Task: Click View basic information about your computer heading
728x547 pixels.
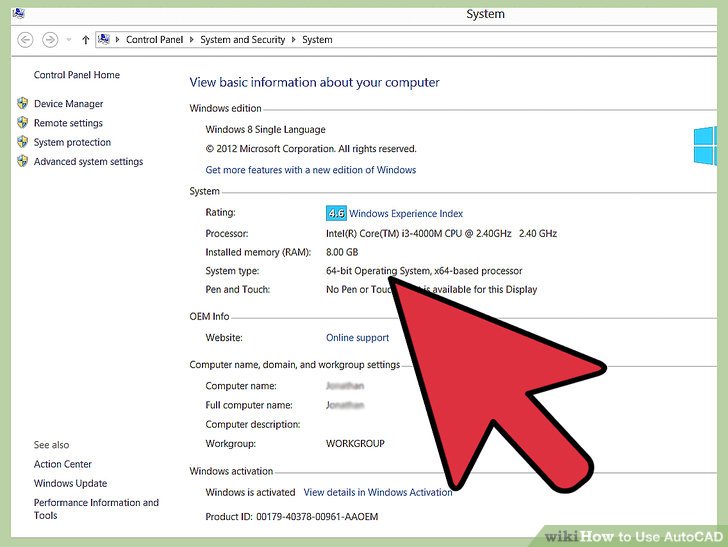Action: pos(314,82)
